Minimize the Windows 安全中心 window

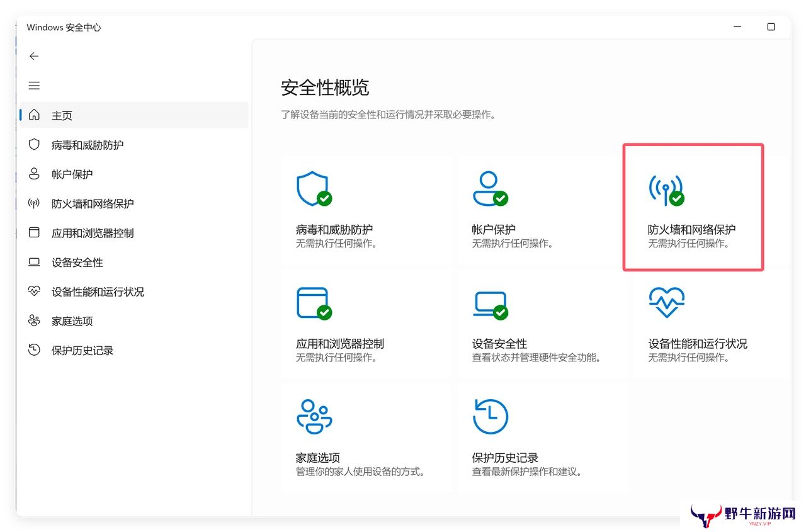(x=737, y=27)
